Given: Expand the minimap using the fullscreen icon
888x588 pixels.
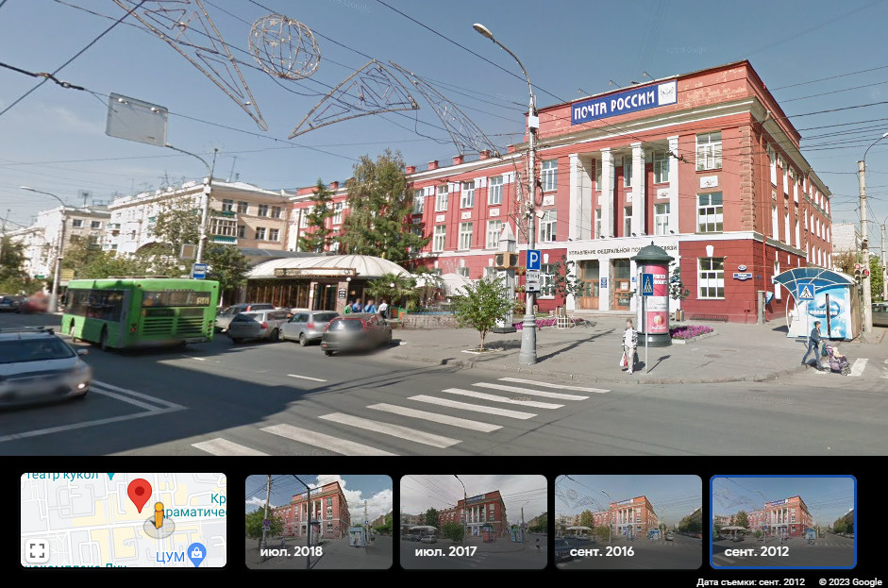Looking at the screenshot, I should point(38,550).
